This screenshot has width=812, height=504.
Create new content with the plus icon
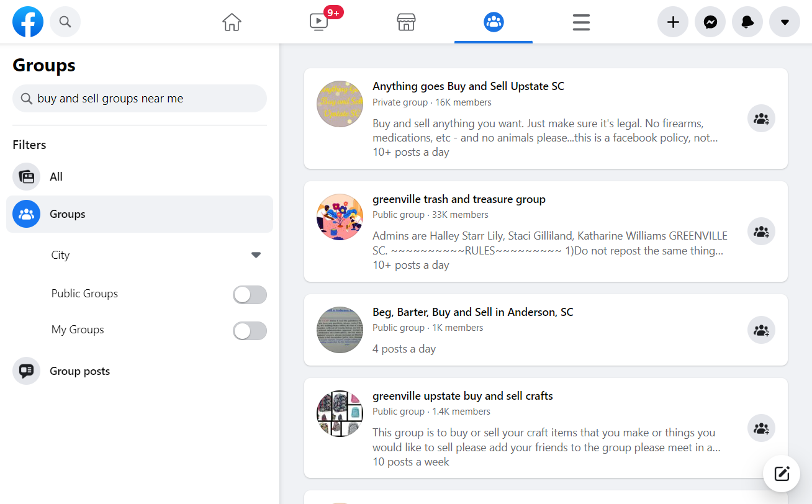(672, 22)
